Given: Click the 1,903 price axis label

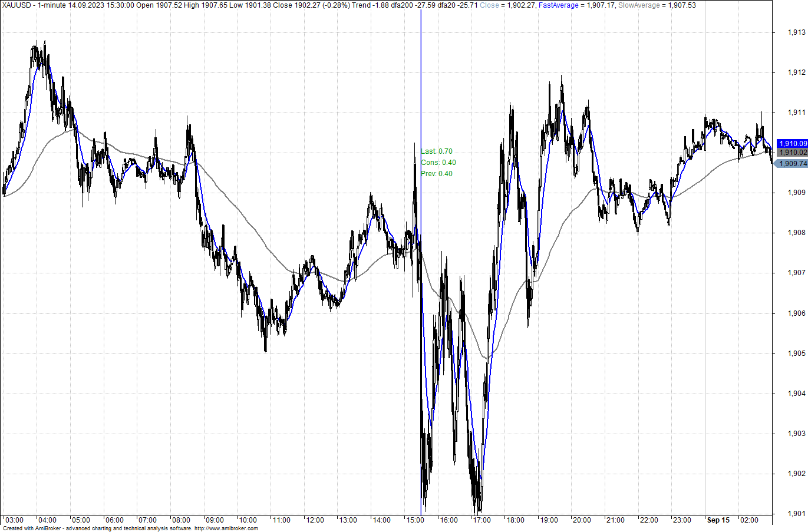Looking at the screenshot, I should point(796,434).
